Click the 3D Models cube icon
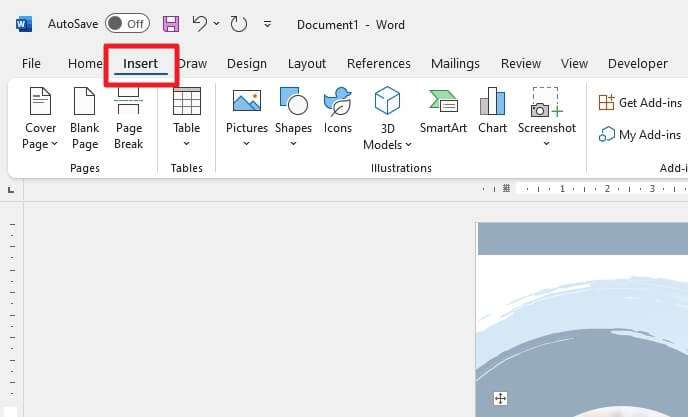 coord(387,101)
